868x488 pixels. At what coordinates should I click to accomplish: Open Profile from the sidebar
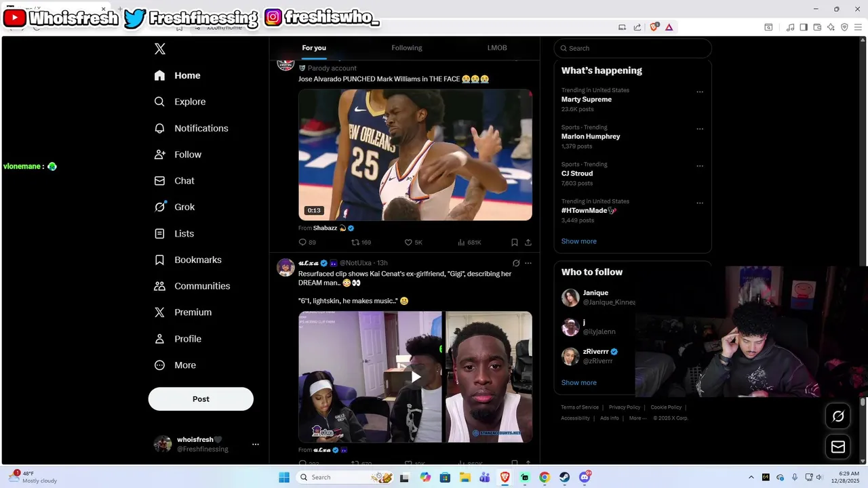[x=178, y=339]
